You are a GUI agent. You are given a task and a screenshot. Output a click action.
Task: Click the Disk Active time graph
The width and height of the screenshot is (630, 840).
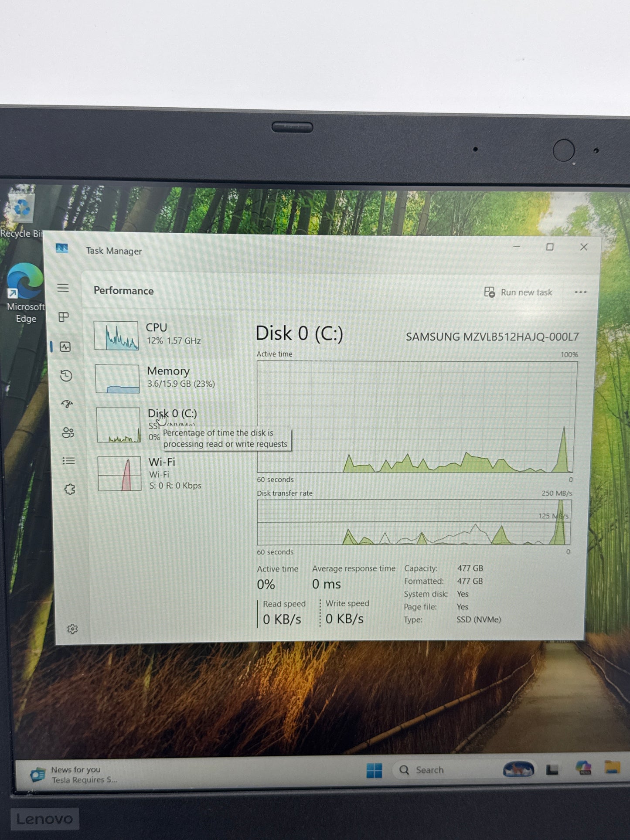coord(416,416)
